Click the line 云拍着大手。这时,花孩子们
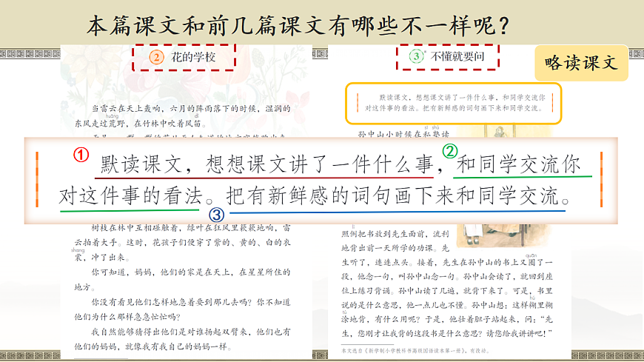This screenshot has height=362, width=644. coord(182,242)
